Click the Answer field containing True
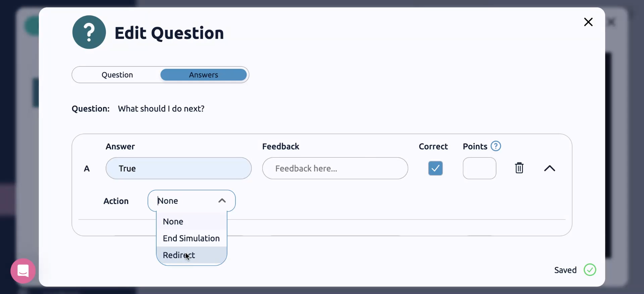The image size is (644, 294). [178, 168]
